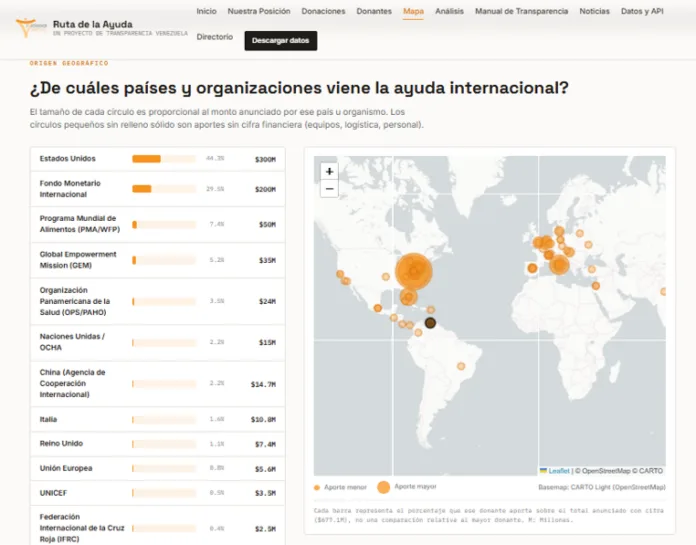
Task: Open Inicio in the navigation bar
Action: click(x=206, y=11)
